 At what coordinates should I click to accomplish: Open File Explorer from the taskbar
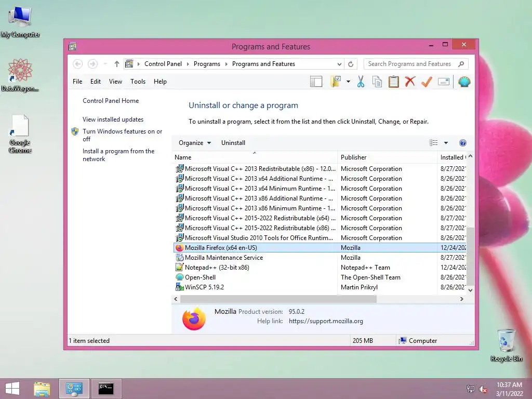point(42,389)
